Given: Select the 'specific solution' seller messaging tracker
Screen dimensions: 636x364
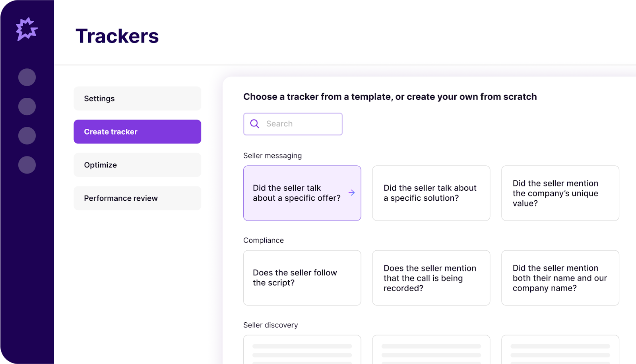Looking at the screenshot, I should click(x=431, y=193).
